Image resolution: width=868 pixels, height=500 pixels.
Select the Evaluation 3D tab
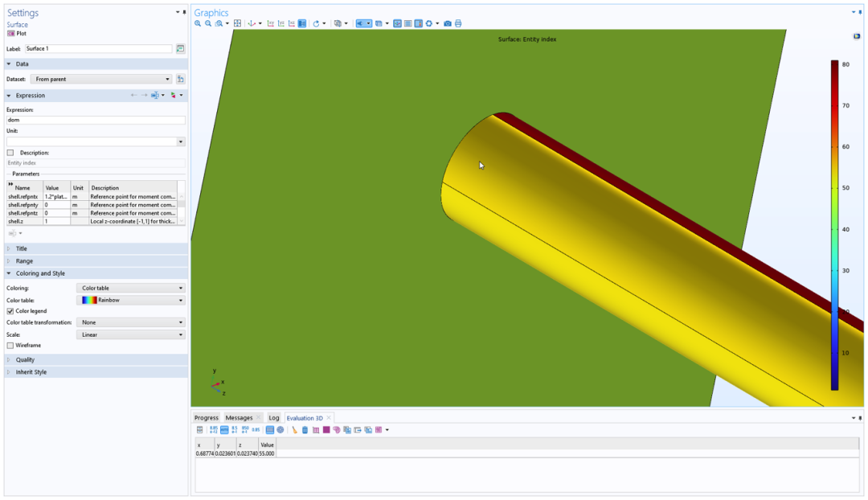pyautogui.click(x=305, y=417)
